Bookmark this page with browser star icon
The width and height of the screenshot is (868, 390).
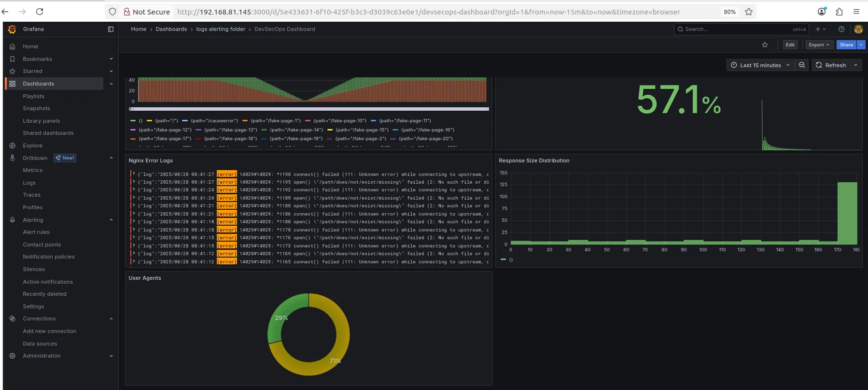click(749, 12)
